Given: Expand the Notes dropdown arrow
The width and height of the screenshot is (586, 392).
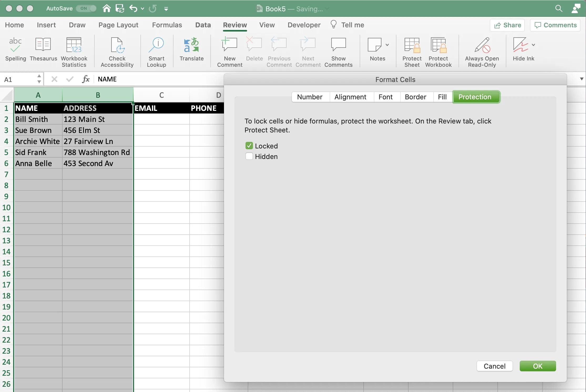Looking at the screenshot, I should coord(387,45).
